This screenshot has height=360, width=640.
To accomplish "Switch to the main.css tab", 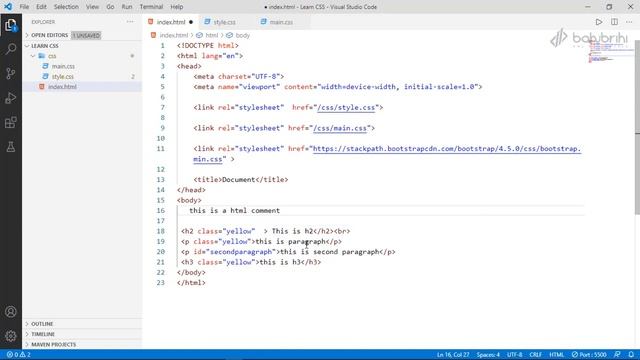I will [281, 22].
